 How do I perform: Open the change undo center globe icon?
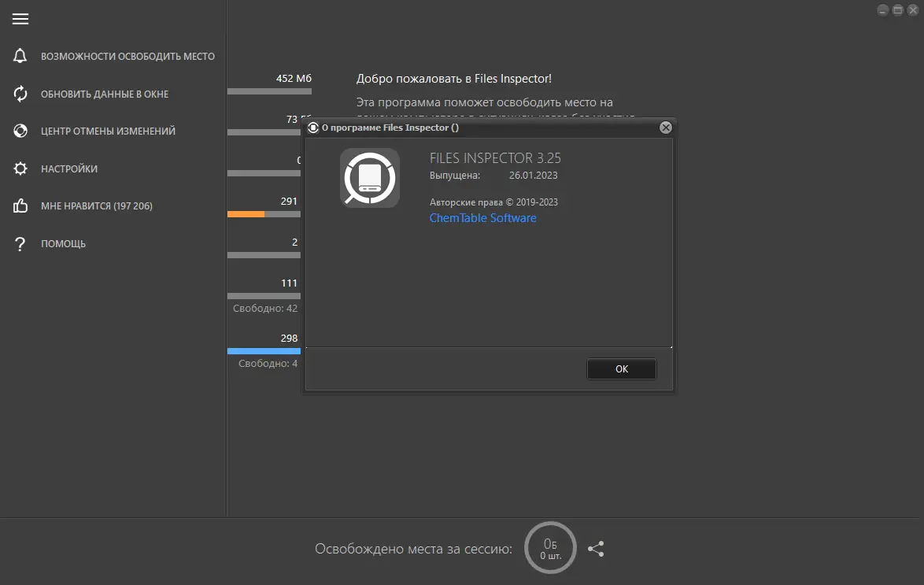(20, 131)
